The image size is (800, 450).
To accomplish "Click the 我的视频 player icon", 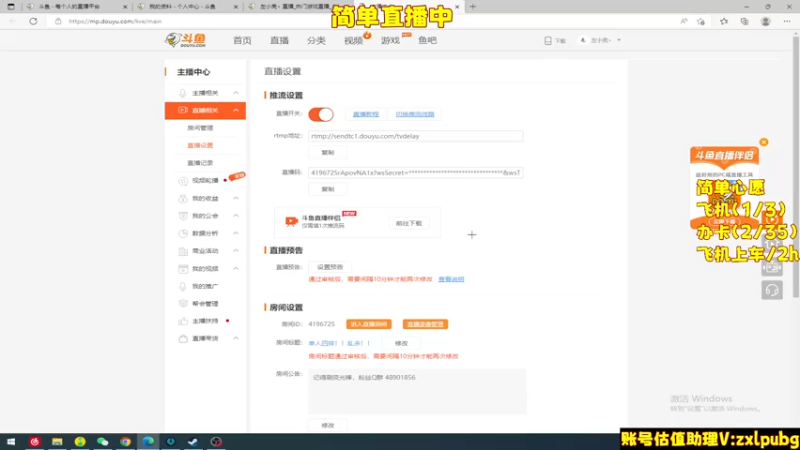I will pyautogui.click(x=183, y=268).
